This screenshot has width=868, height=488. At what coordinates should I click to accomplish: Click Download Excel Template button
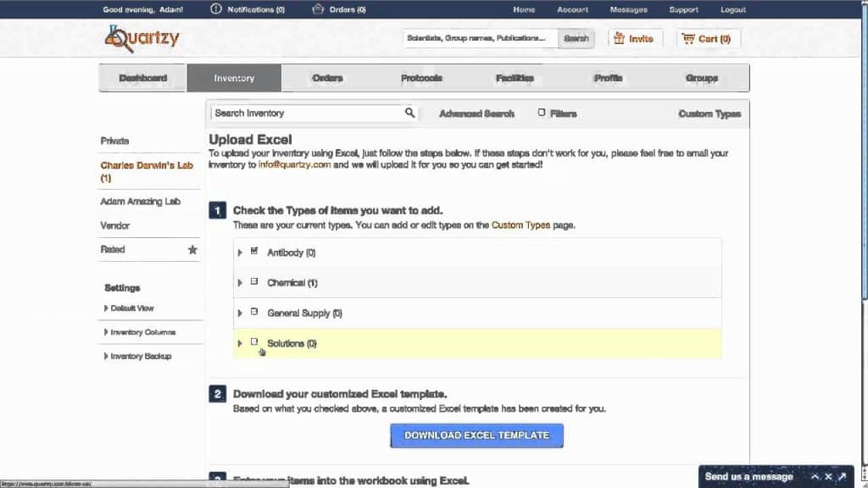(x=476, y=435)
